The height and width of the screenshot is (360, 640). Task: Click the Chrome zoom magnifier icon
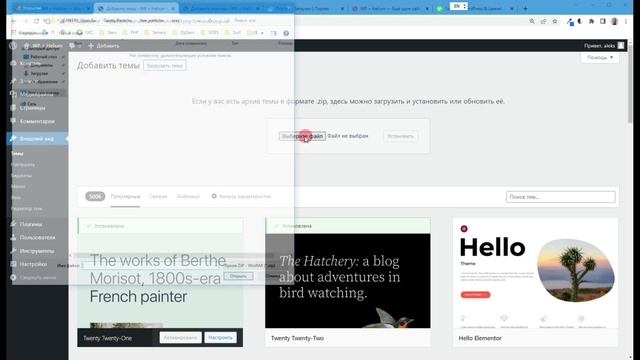tap(531, 21)
